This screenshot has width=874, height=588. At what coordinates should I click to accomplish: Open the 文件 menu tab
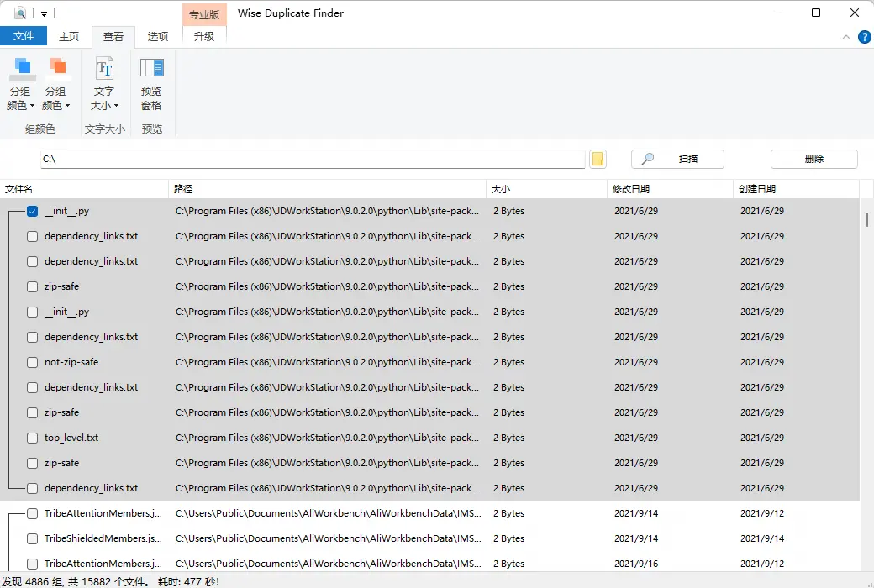coord(24,36)
